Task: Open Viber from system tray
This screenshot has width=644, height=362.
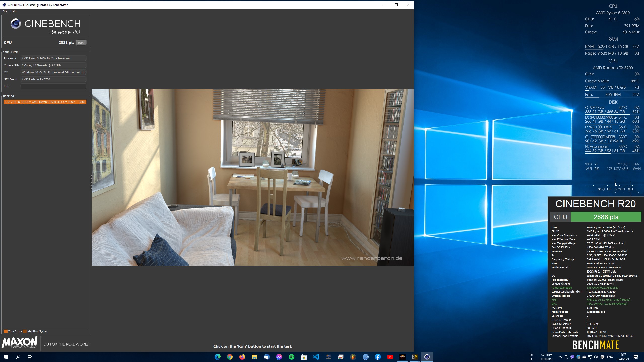Action: pos(572,357)
